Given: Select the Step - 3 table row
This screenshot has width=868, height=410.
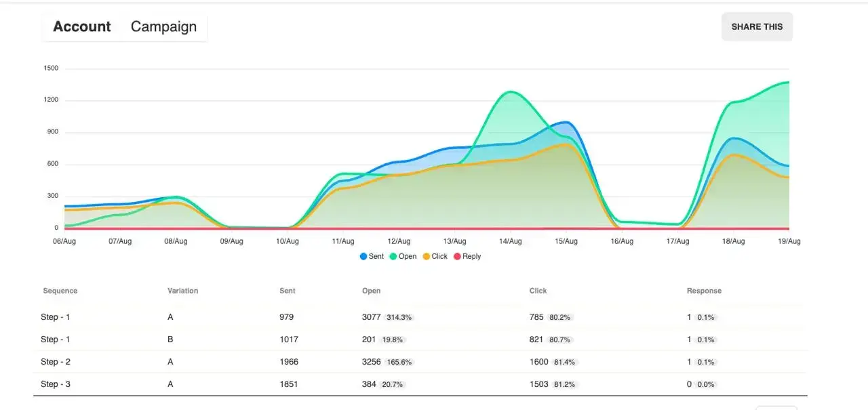Looking at the screenshot, I should point(271,384).
